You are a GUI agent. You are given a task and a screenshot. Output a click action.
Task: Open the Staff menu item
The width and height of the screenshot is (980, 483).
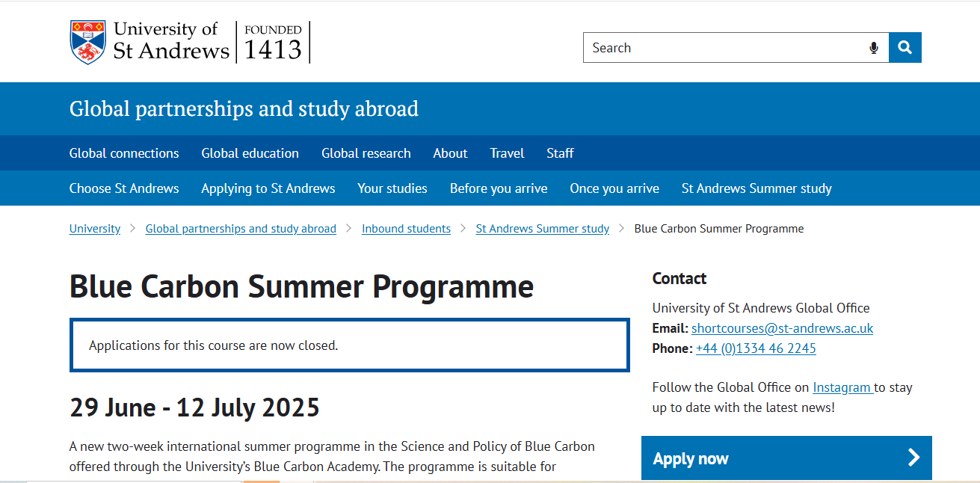coord(560,153)
